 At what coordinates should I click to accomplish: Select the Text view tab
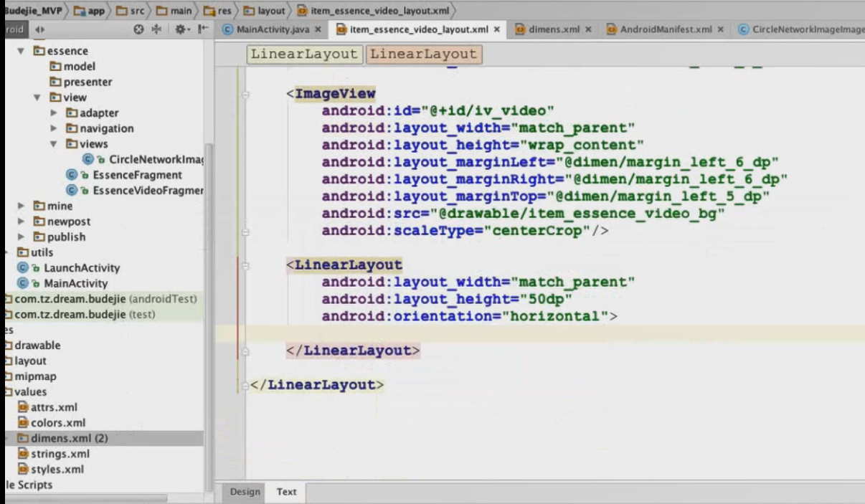286,492
